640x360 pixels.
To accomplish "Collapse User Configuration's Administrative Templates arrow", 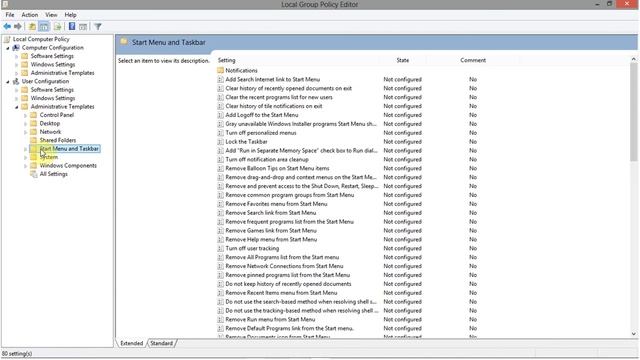I will (x=17, y=107).
